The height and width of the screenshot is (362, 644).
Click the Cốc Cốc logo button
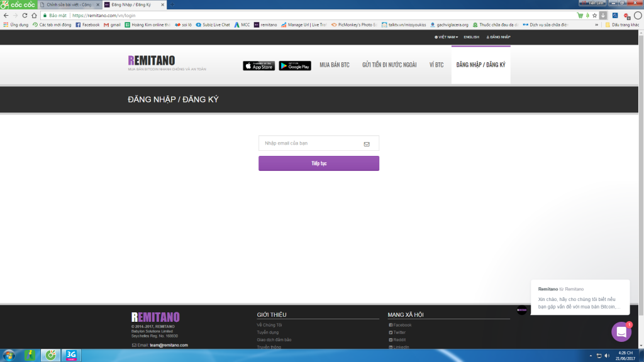coord(18,4)
